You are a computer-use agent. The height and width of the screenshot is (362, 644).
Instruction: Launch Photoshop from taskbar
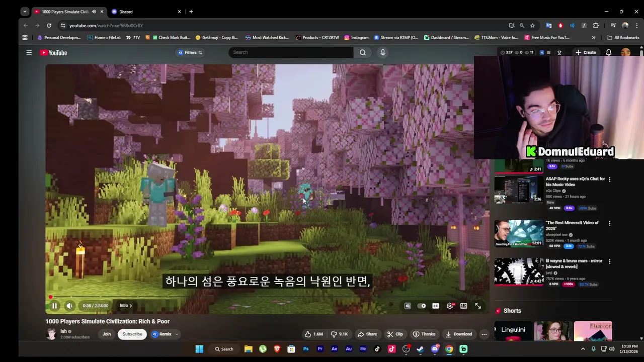coord(305,349)
